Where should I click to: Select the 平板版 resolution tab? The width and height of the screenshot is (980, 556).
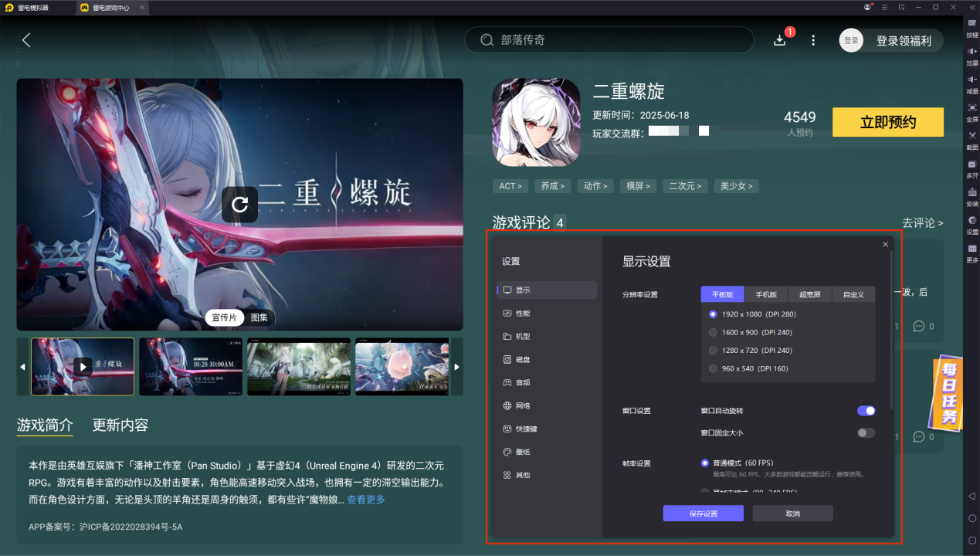[x=722, y=294]
